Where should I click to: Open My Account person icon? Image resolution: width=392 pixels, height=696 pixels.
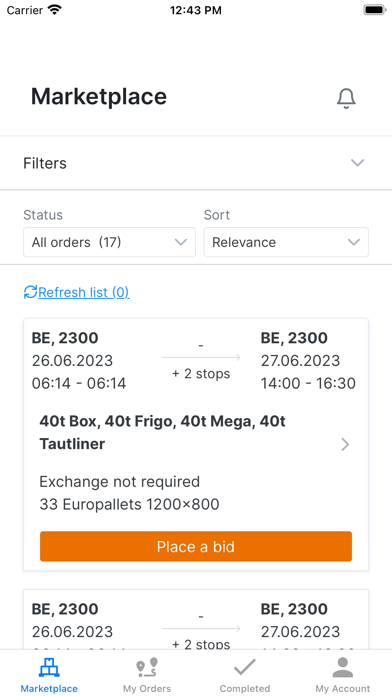(343, 667)
